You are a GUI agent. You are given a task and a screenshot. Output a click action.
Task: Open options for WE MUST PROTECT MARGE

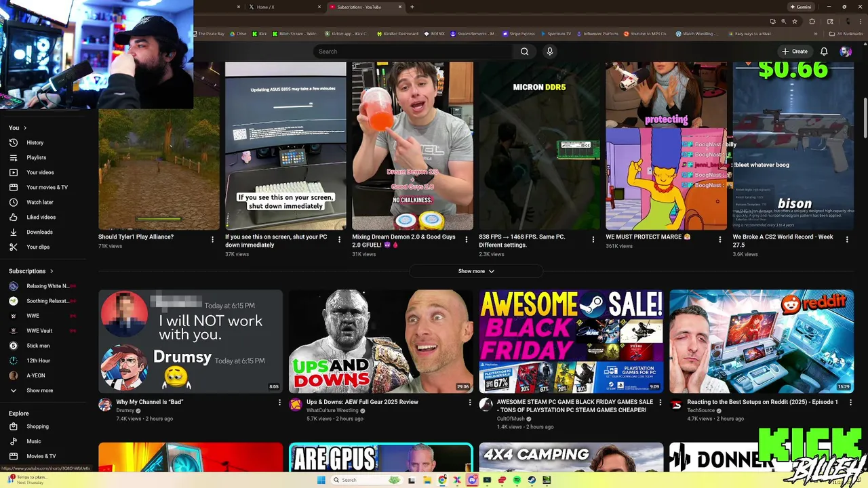pos(719,239)
